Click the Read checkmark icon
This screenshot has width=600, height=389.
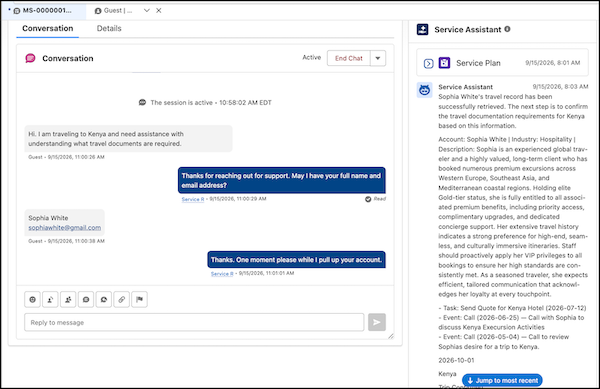pyautogui.click(x=368, y=199)
